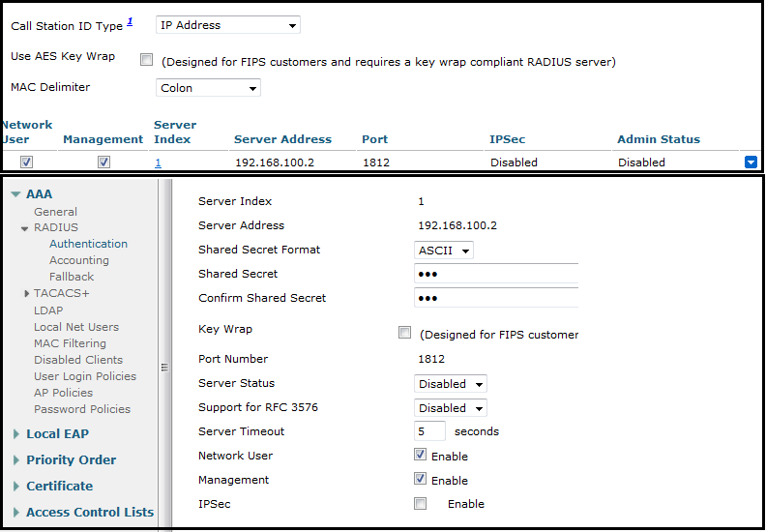The height and width of the screenshot is (532, 766).
Task: Click the blue dropdown arrow icon in server row
Action: 751,163
